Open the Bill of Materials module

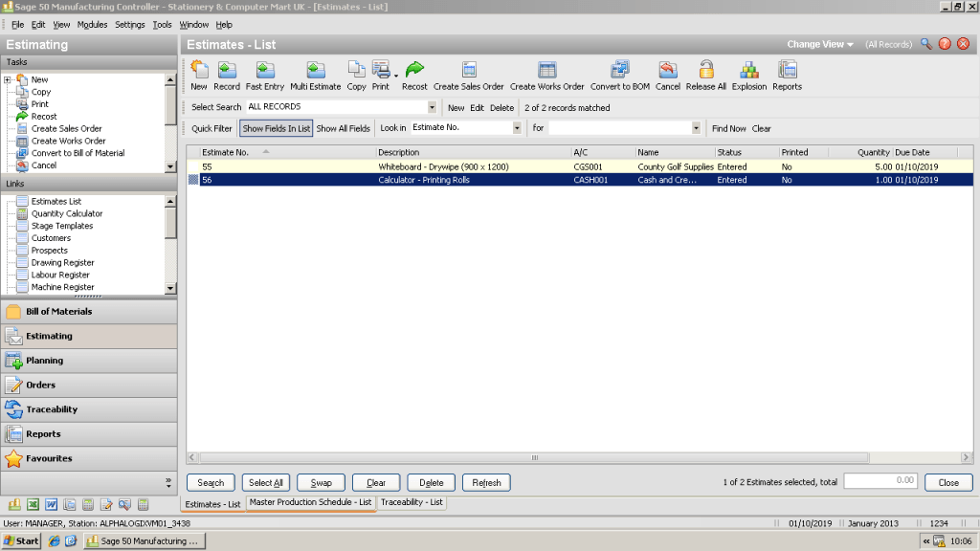point(89,312)
